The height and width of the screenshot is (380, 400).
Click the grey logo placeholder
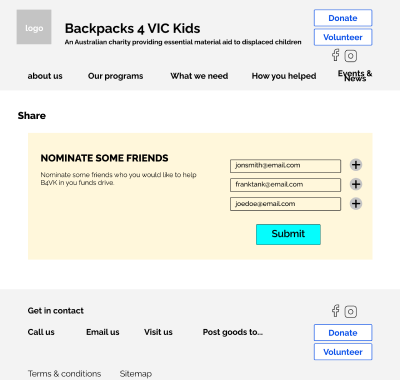pyautogui.click(x=34, y=27)
